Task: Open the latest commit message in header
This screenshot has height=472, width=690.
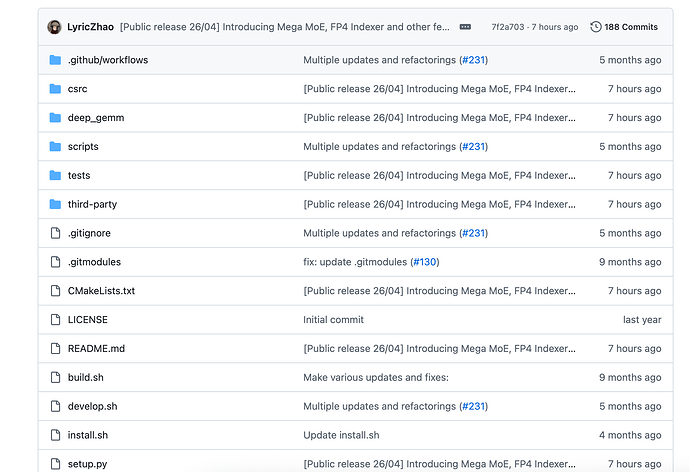Action: tap(285, 27)
